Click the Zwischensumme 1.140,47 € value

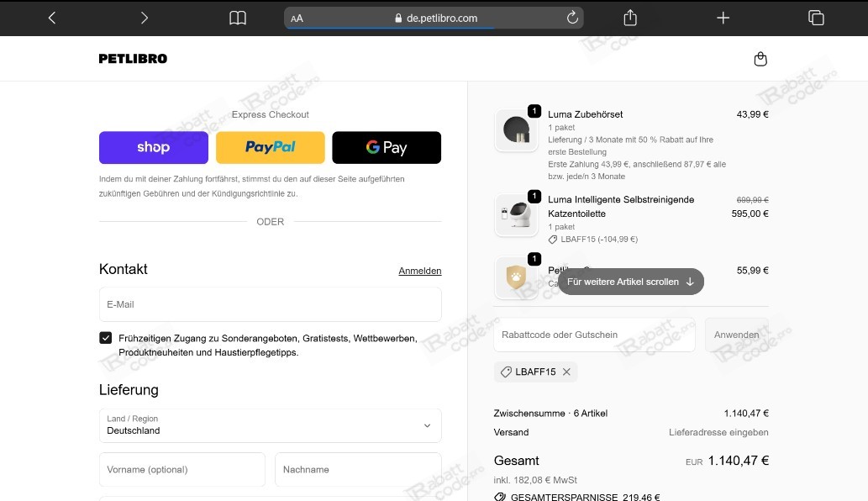(746, 413)
